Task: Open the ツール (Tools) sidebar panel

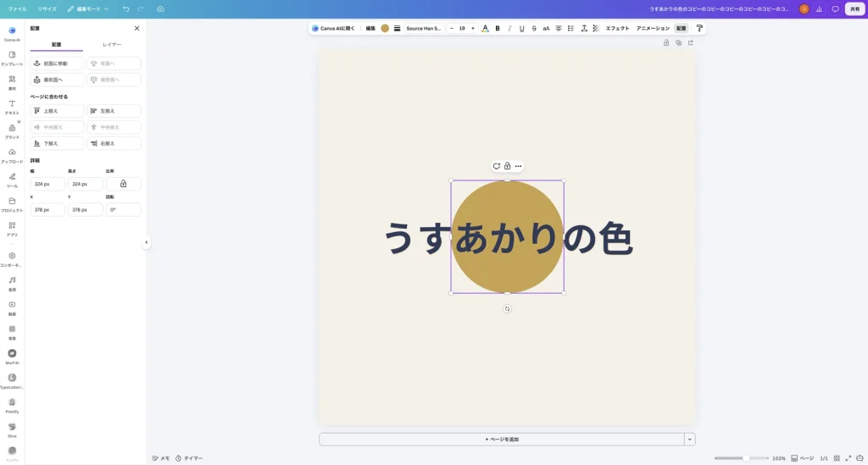Action: 12,180
